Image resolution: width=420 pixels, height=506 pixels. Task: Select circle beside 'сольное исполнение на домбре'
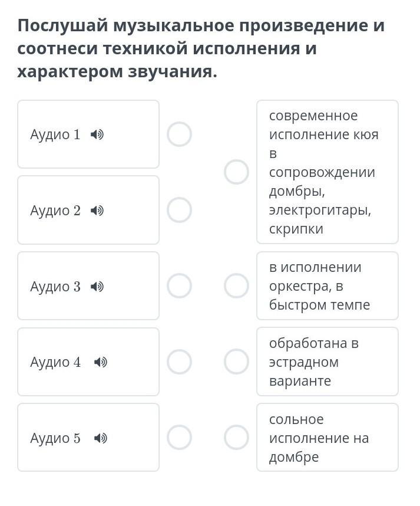(236, 438)
